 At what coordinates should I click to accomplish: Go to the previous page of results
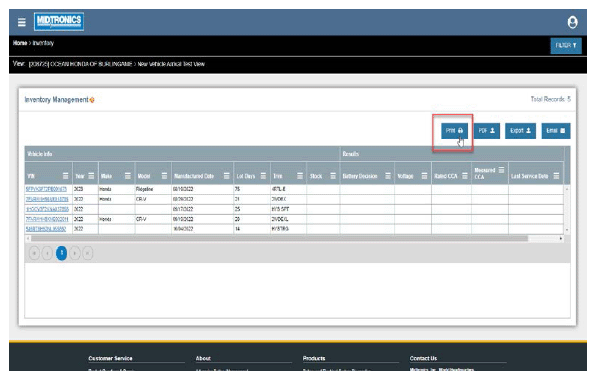(x=47, y=253)
